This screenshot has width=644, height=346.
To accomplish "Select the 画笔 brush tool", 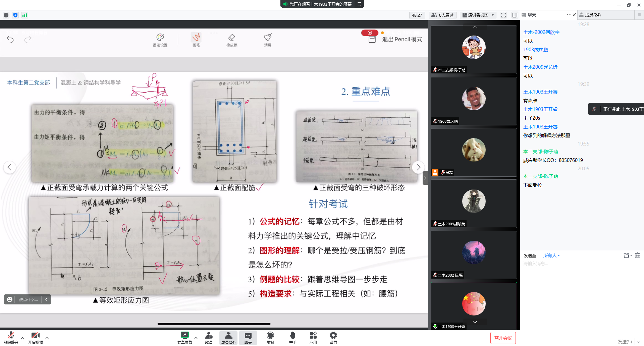I will 196,39.
